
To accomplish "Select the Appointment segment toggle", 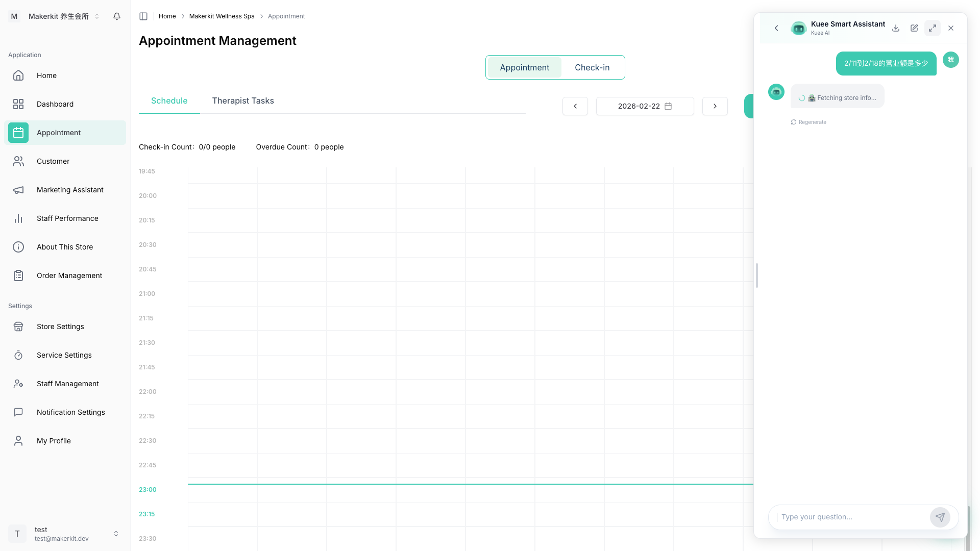I will coord(524,67).
